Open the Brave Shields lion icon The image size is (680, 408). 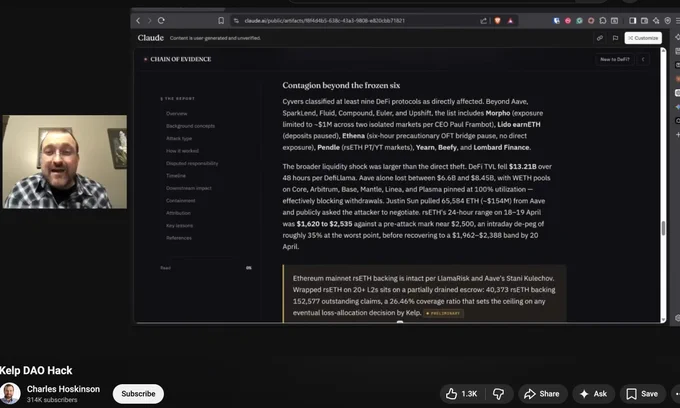pyautogui.click(x=497, y=20)
